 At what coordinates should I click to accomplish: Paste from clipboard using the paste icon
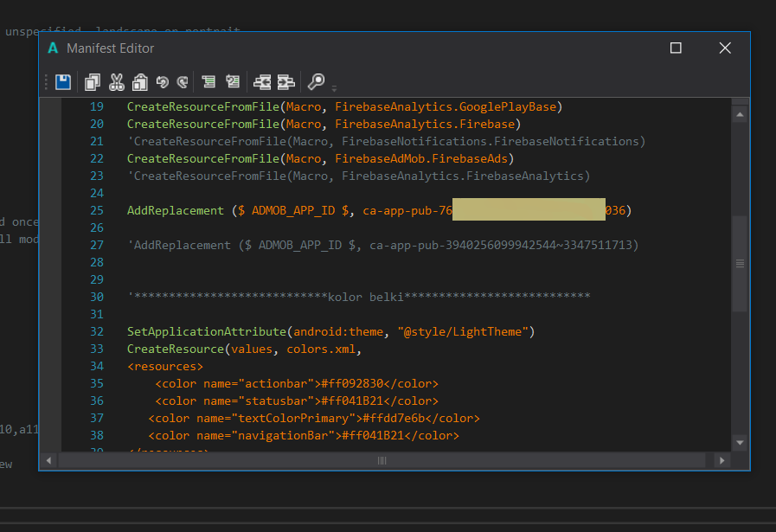140,81
